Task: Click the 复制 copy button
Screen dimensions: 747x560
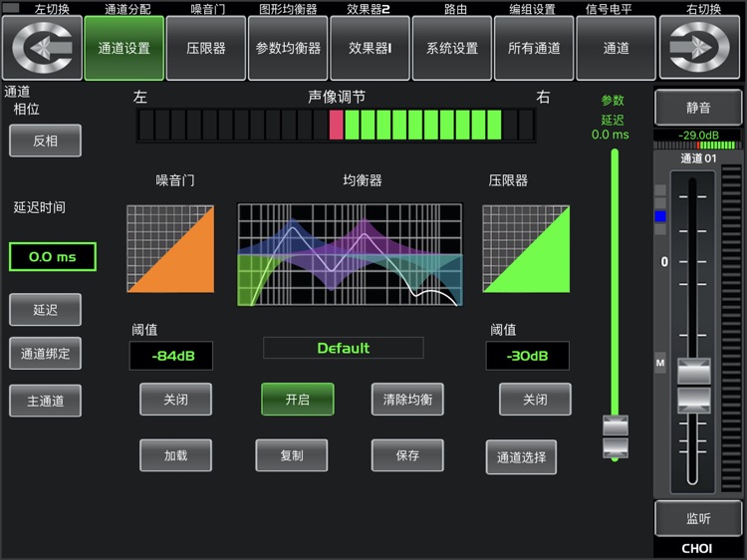Action: [x=292, y=455]
